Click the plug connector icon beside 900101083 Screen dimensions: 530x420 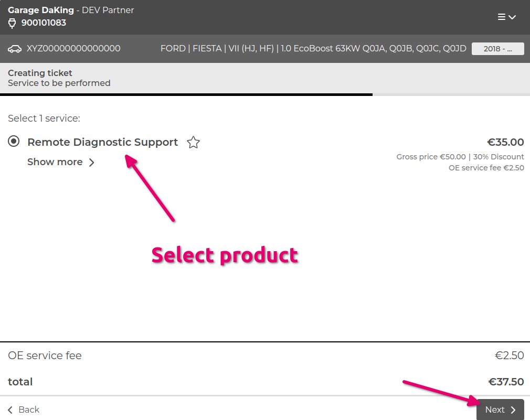11,23
